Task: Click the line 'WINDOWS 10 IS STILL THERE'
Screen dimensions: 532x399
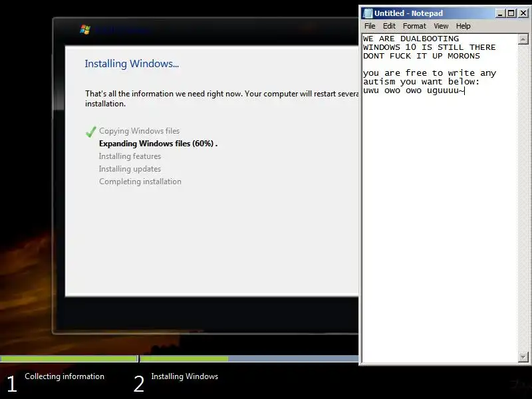Action: [429, 47]
